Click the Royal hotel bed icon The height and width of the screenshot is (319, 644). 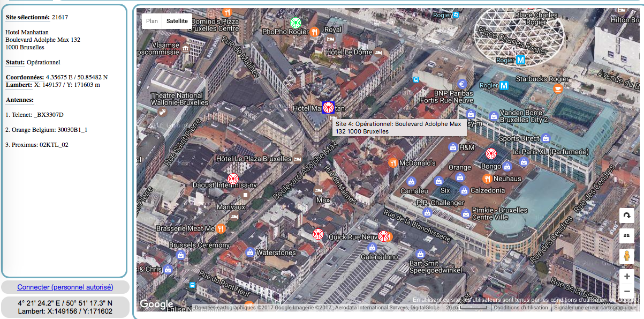[x=331, y=39]
